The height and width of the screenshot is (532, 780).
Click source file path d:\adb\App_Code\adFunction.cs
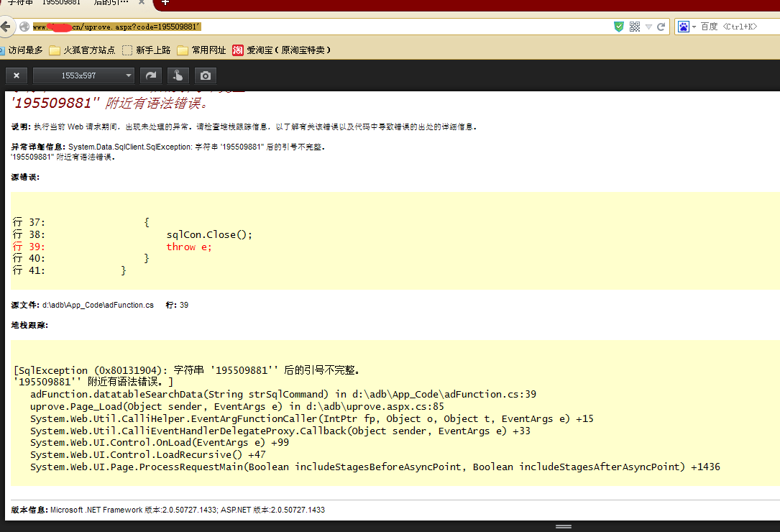click(98, 305)
